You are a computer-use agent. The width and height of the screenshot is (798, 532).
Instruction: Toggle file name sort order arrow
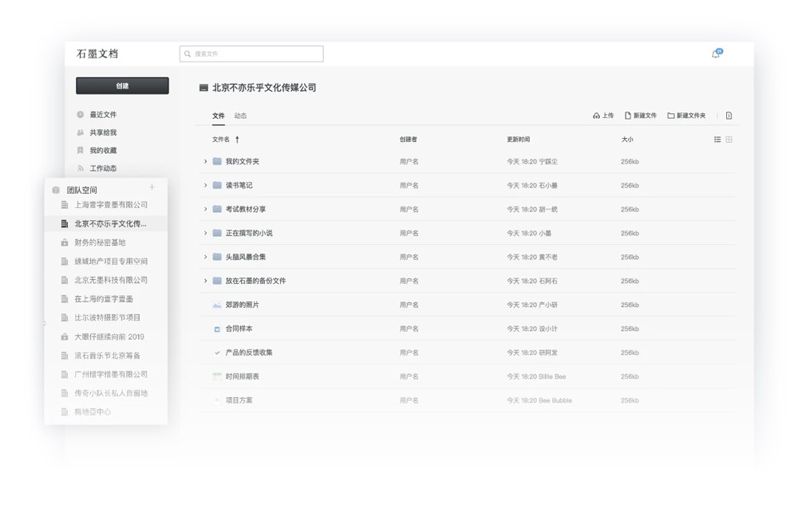pos(237,140)
